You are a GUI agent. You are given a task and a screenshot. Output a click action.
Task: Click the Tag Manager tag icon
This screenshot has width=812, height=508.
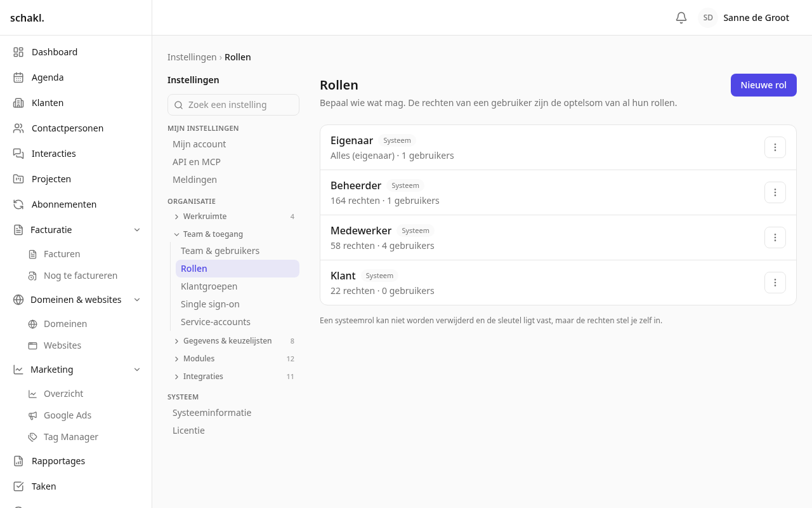coord(32,437)
